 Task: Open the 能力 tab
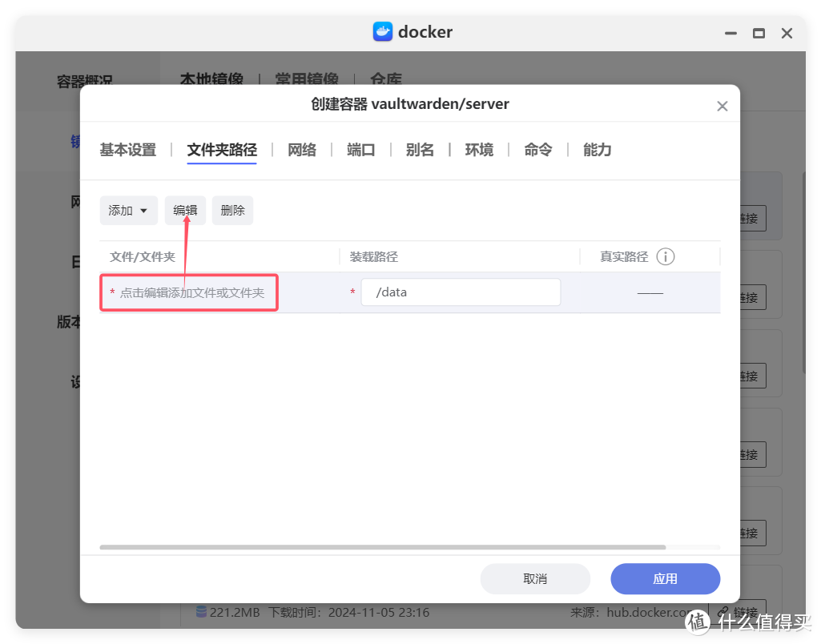click(x=597, y=150)
